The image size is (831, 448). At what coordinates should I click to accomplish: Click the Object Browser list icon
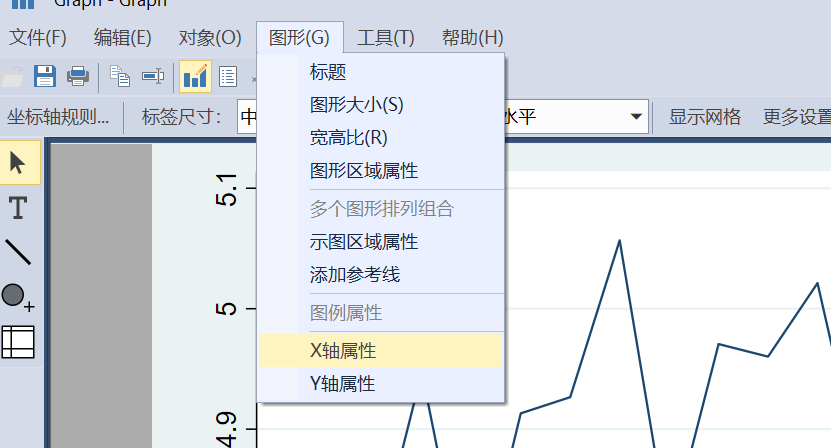click(228, 77)
